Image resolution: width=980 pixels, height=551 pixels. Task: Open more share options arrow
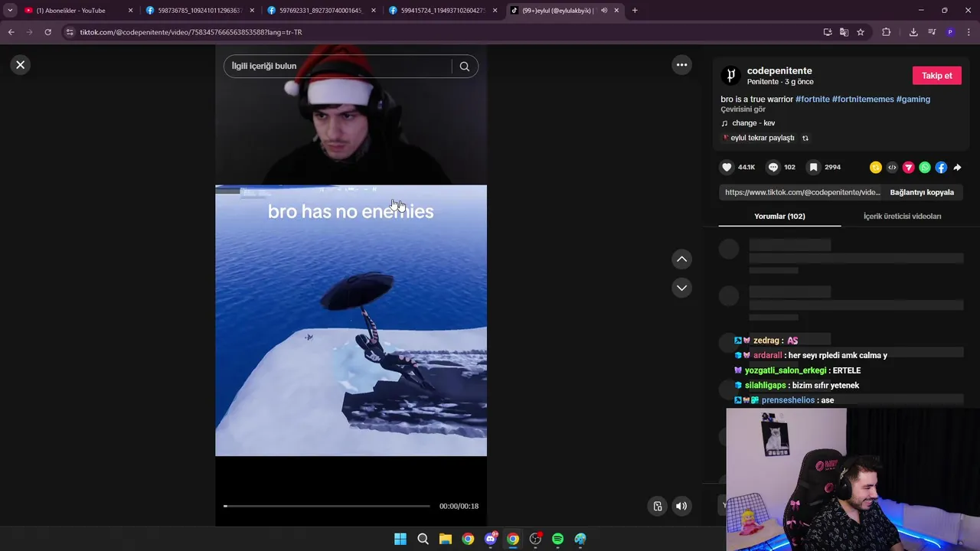[x=957, y=168]
